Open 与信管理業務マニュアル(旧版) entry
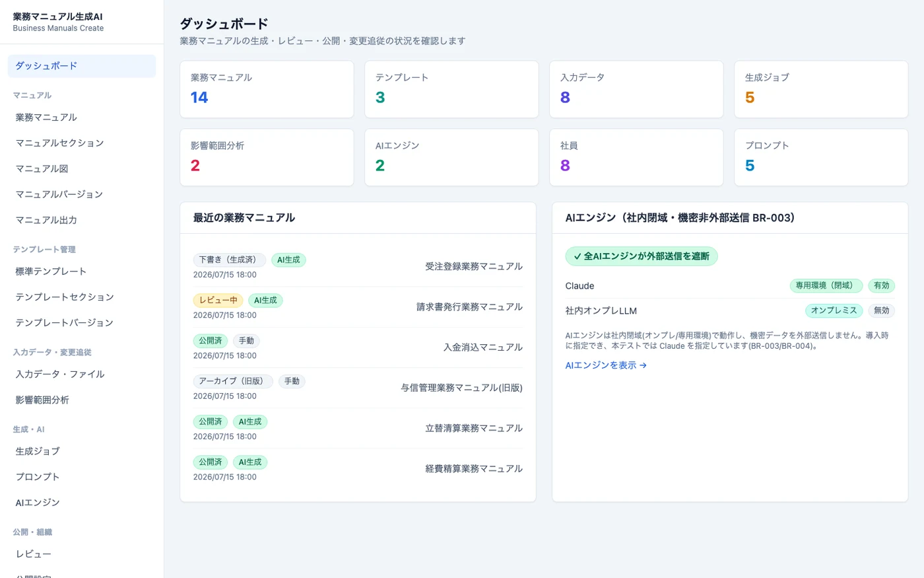The image size is (924, 578). click(462, 388)
